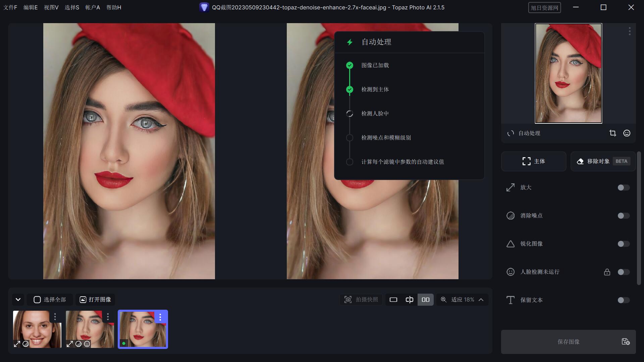Open the 文件F menu
The height and width of the screenshot is (362, 644).
[x=10, y=7]
